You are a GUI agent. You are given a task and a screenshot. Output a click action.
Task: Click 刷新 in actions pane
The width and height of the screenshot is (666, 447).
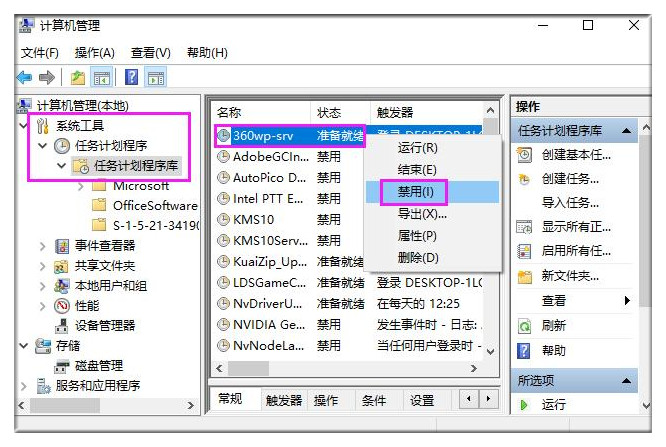(553, 325)
